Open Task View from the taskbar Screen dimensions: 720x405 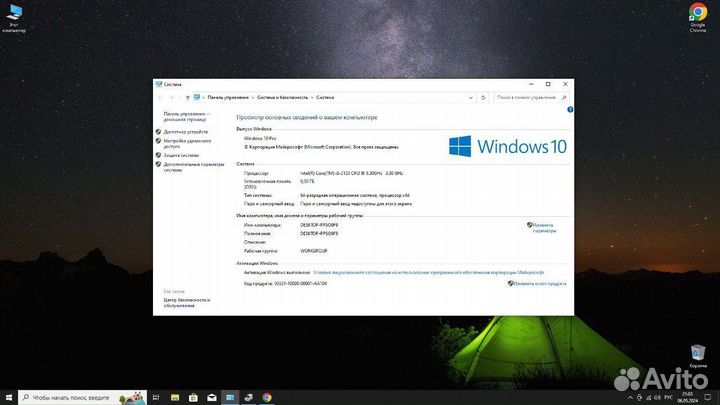pos(156,398)
